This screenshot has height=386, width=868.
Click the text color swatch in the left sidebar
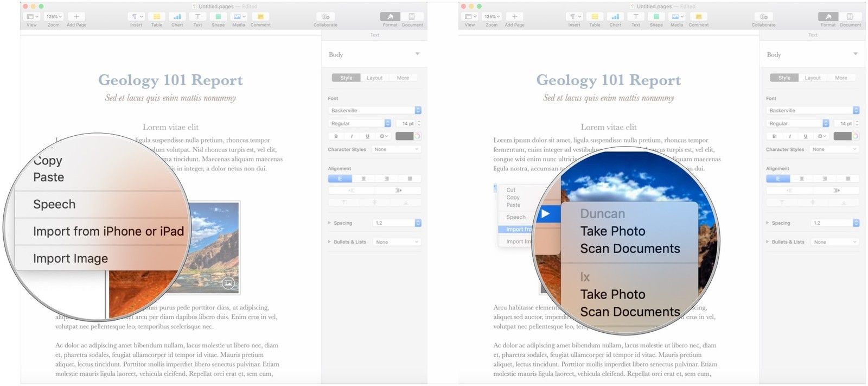coord(405,136)
